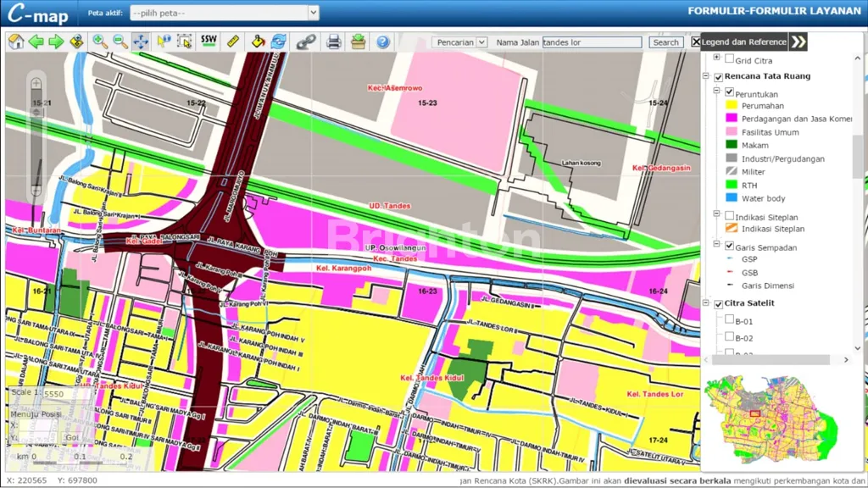Viewport: 868px width, 488px height.
Task: Click the Legend dan Reference tab
Action: 743,42
